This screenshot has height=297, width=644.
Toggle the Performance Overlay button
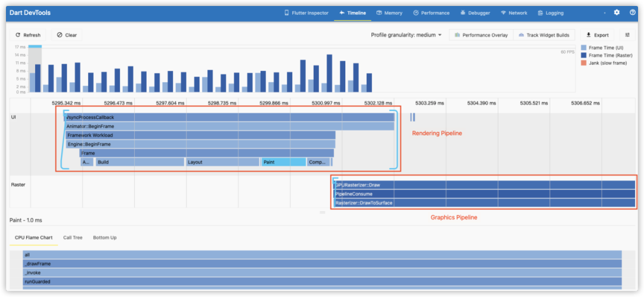pyautogui.click(x=481, y=35)
